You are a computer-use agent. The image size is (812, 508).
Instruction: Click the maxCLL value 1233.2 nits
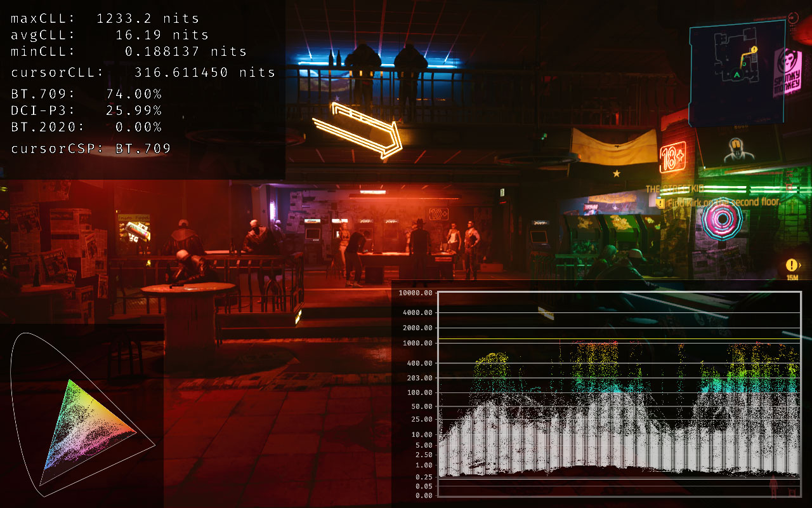(x=148, y=19)
